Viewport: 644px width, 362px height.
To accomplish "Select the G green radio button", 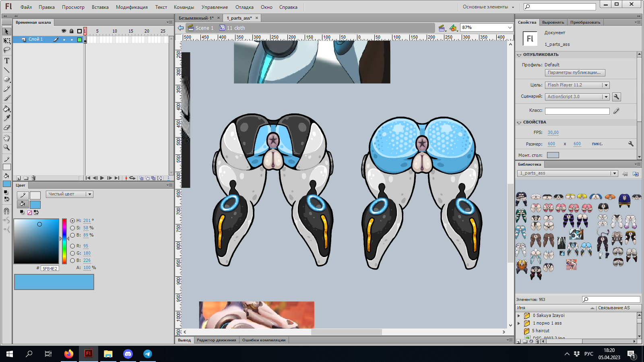I will click(72, 253).
